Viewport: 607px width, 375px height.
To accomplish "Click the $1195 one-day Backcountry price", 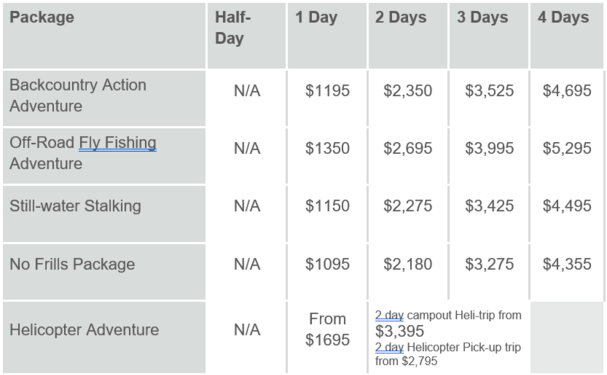I will [327, 91].
